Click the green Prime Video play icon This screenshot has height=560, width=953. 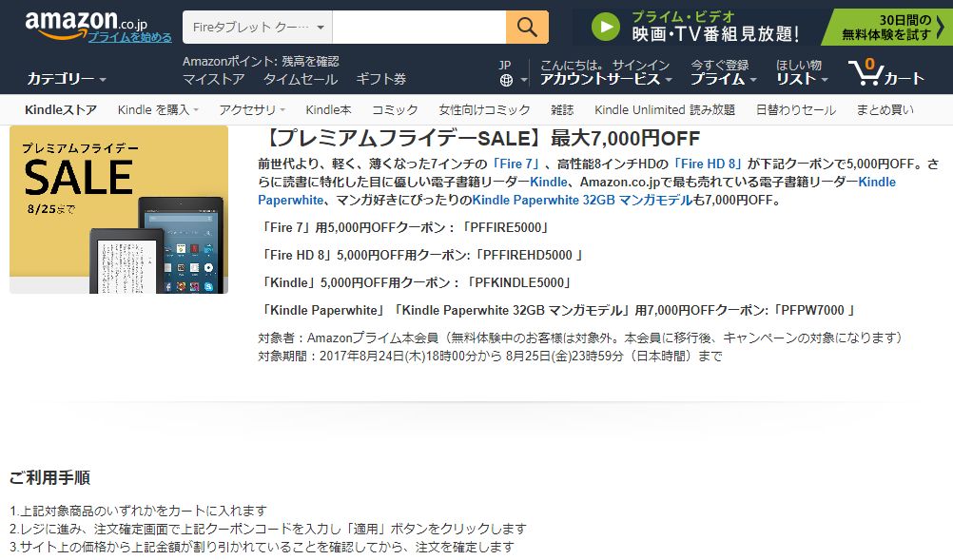pos(606,26)
